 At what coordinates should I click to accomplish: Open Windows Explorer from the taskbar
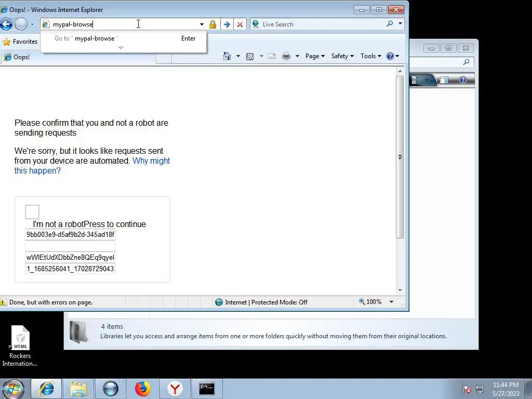tap(78, 389)
